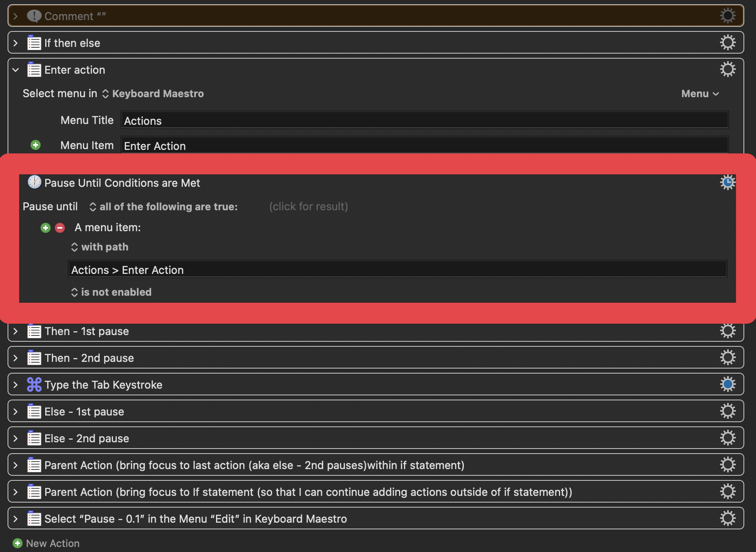The image size is (756, 552).
Task: Click the 'Actions > Enter Action' path field
Action: (397, 270)
